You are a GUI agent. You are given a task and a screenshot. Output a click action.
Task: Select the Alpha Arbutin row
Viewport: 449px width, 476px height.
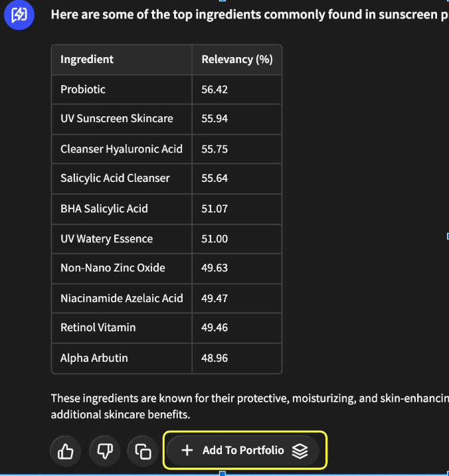tap(94, 358)
